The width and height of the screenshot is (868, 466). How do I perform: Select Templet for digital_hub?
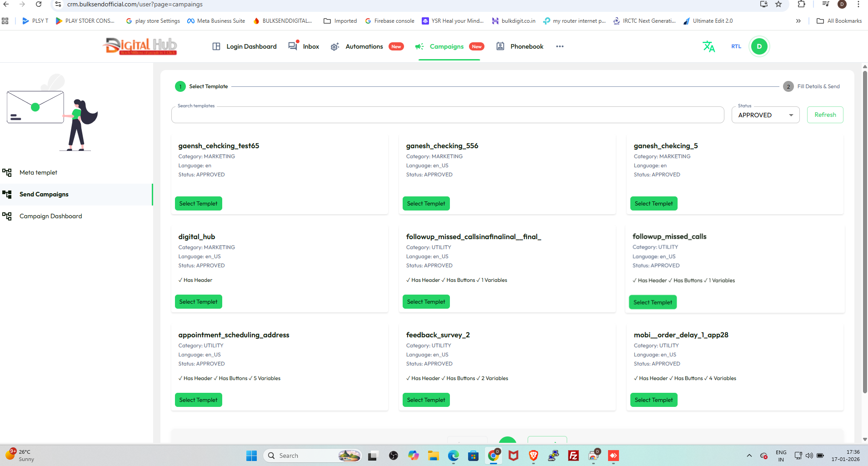pyautogui.click(x=198, y=302)
